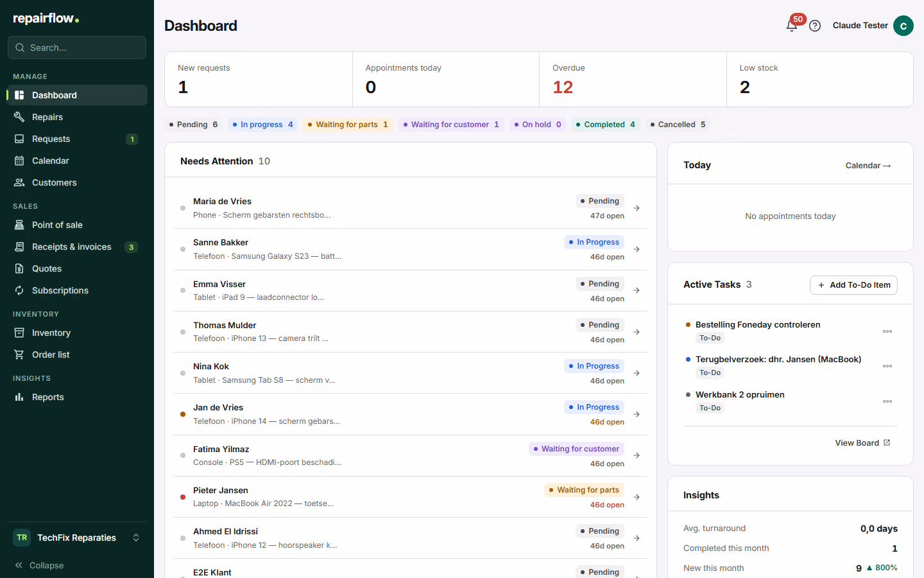Click the Search input field

pos(77,48)
